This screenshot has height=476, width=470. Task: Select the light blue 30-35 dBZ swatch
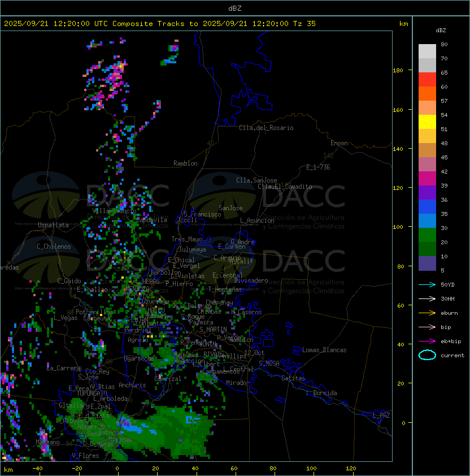427,221
